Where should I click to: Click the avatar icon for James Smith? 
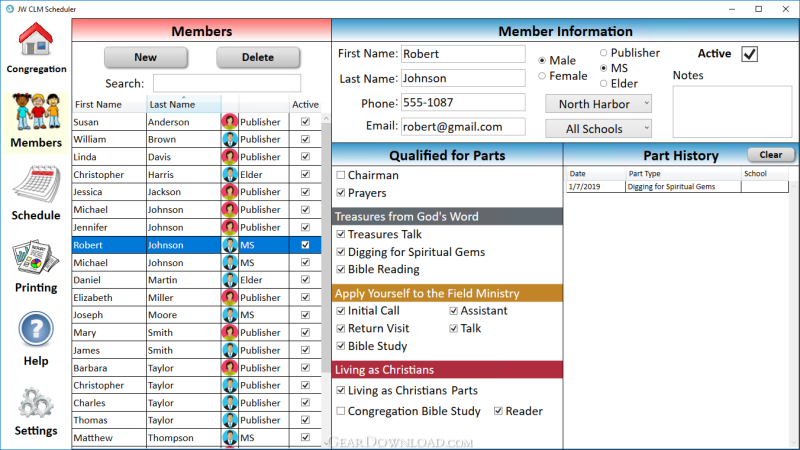[x=230, y=350]
